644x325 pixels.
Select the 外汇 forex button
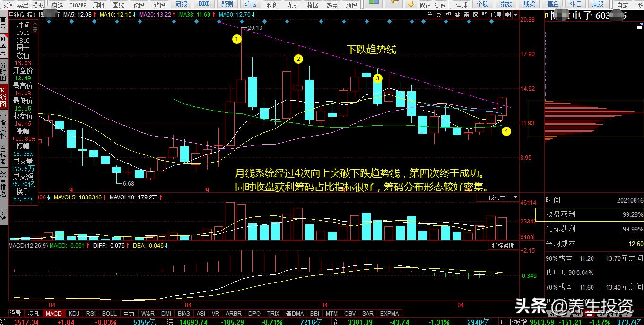(575, 4)
